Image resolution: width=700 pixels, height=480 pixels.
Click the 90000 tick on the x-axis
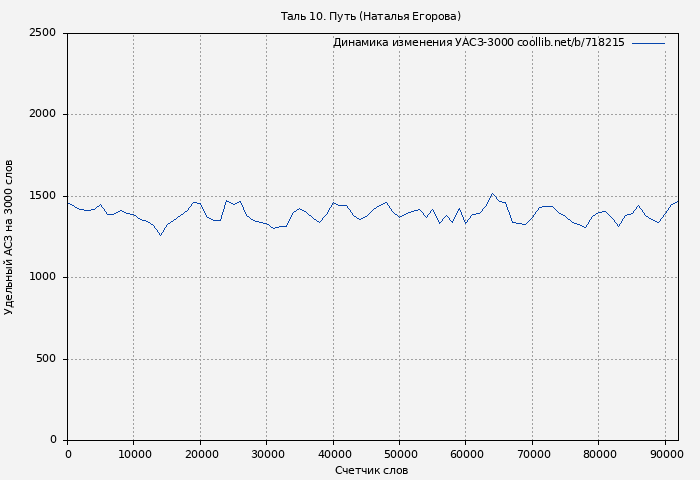click(665, 455)
